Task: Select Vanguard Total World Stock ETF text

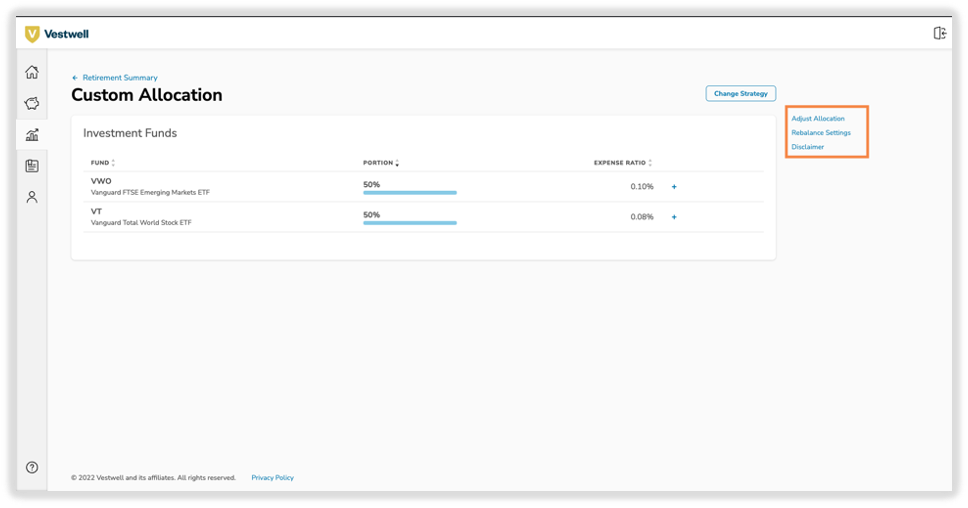Action: click(x=141, y=223)
